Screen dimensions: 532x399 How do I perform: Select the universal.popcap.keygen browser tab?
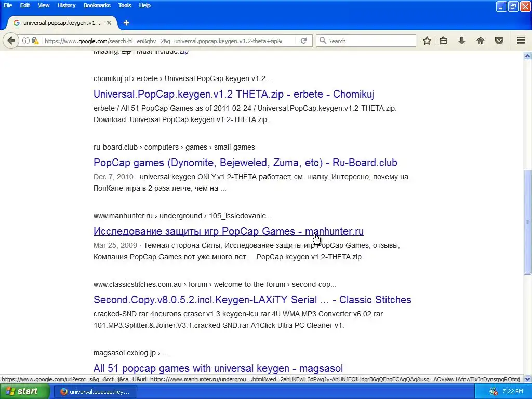62,23
